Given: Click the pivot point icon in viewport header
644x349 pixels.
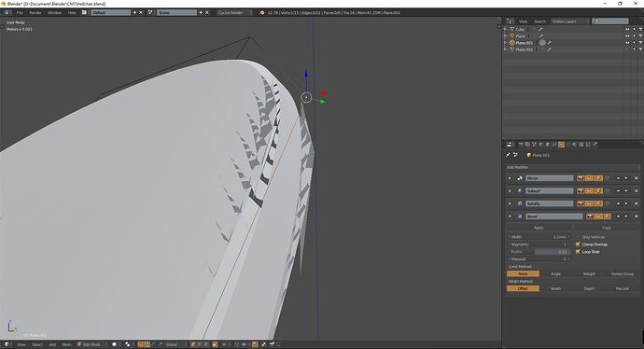Looking at the screenshot, I should click(128, 344).
